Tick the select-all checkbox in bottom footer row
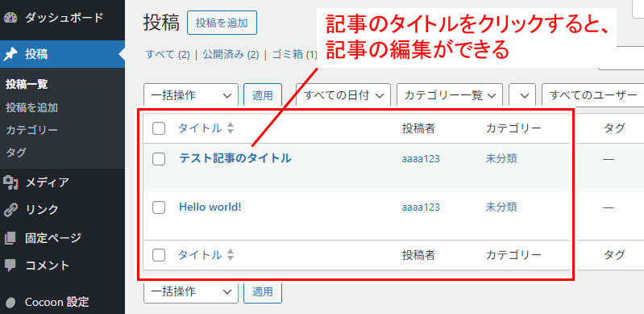The image size is (644, 314). 159,255
